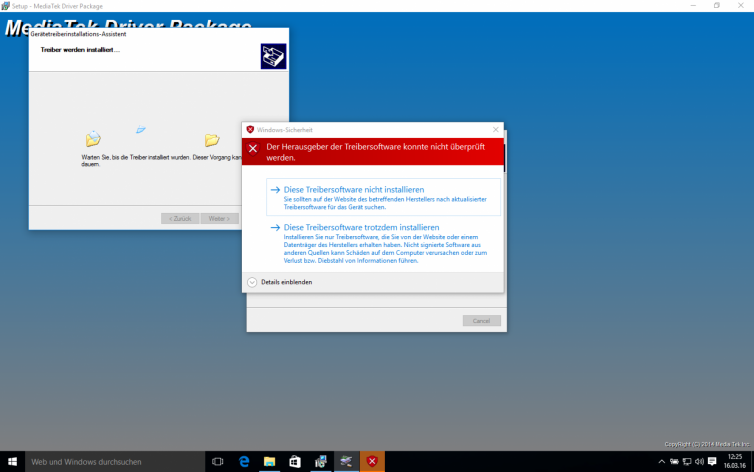This screenshot has width=754, height=472.
Task: Click the 'Web und Windows durchsuchen' search box
Action: pos(112,462)
